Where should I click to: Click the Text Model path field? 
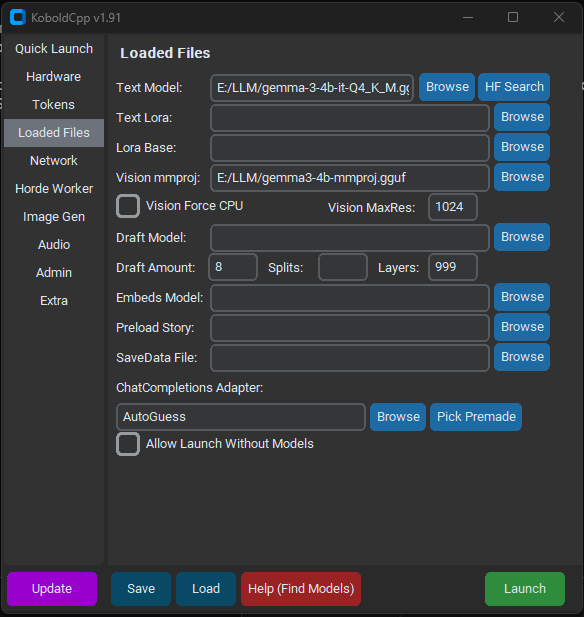pyautogui.click(x=312, y=88)
